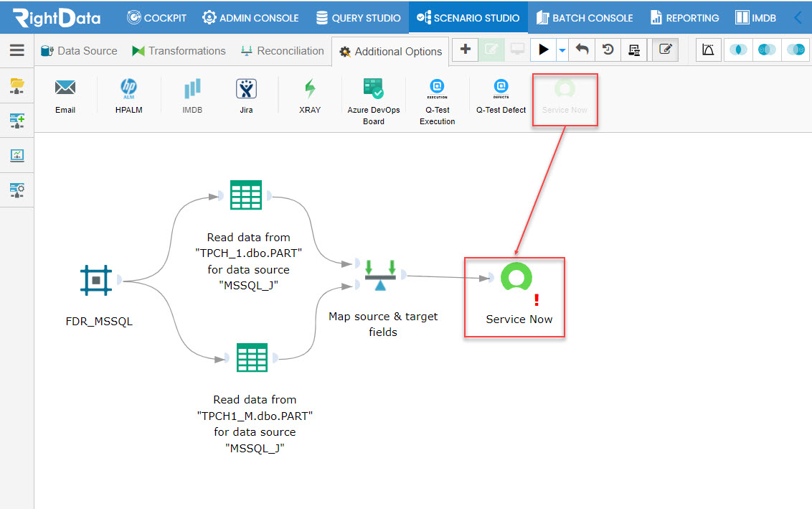812x509 pixels.
Task: Choose the Q-Test Execution icon
Action: tap(437, 88)
